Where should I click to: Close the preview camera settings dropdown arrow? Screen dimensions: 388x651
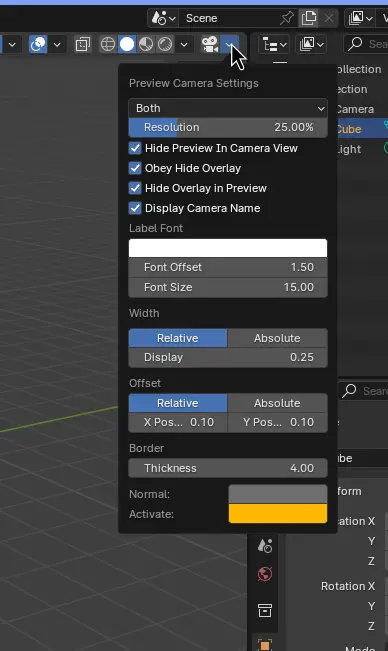pos(229,44)
